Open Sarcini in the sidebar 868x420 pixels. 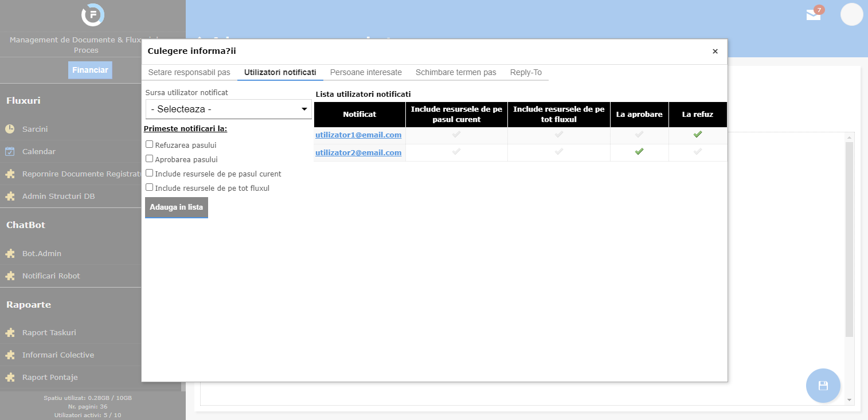tap(35, 129)
